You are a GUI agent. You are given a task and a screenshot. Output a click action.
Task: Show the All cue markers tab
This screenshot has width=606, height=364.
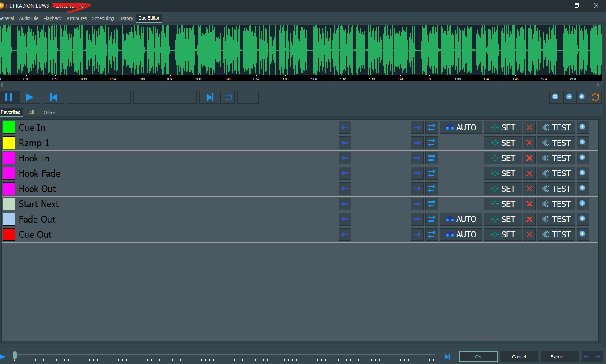click(x=31, y=113)
